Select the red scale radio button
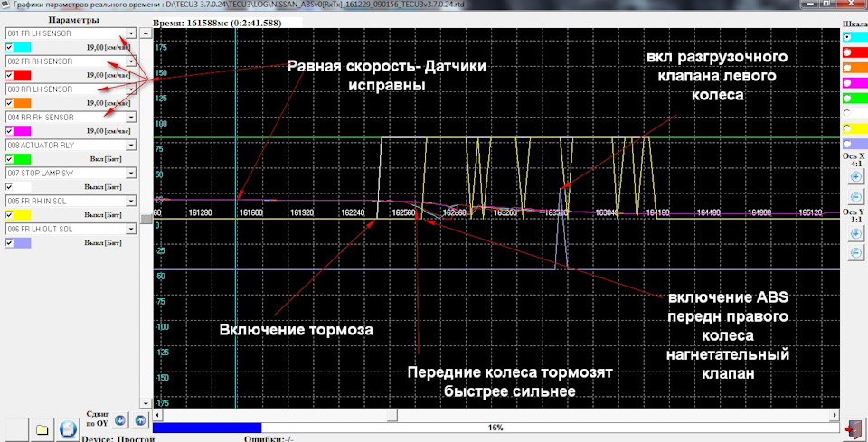Image resolution: width=868 pixels, height=442 pixels. (x=847, y=52)
